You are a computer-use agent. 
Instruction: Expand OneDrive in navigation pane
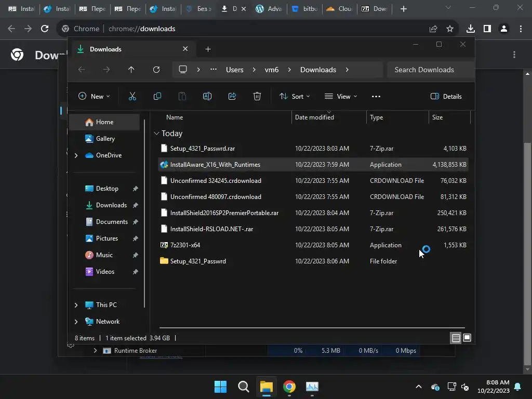point(76,155)
